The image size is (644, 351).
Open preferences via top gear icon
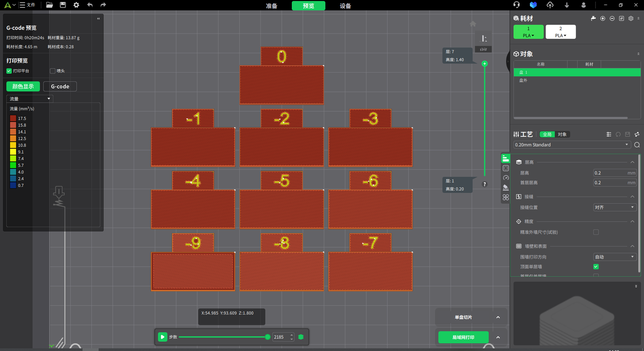pyautogui.click(x=76, y=5)
